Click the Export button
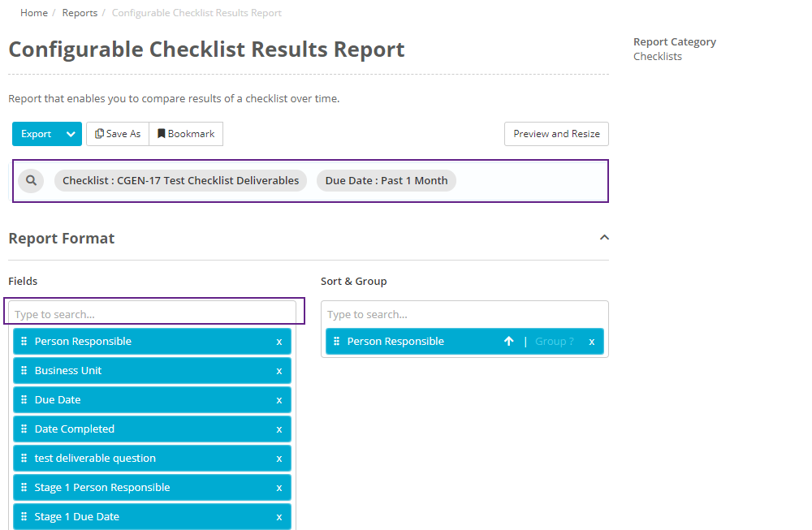812x530 pixels. [x=35, y=133]
